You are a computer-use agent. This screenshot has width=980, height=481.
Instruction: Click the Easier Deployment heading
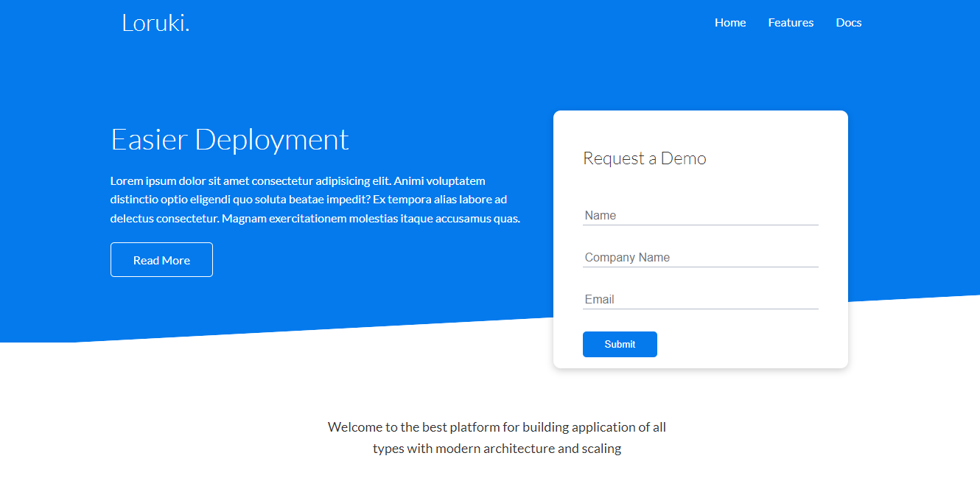click(x=229, y=139)
